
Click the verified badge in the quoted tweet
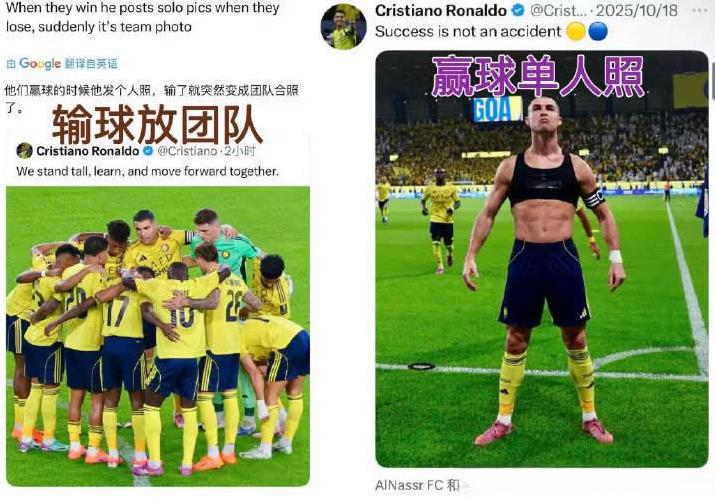coord(148,150)
